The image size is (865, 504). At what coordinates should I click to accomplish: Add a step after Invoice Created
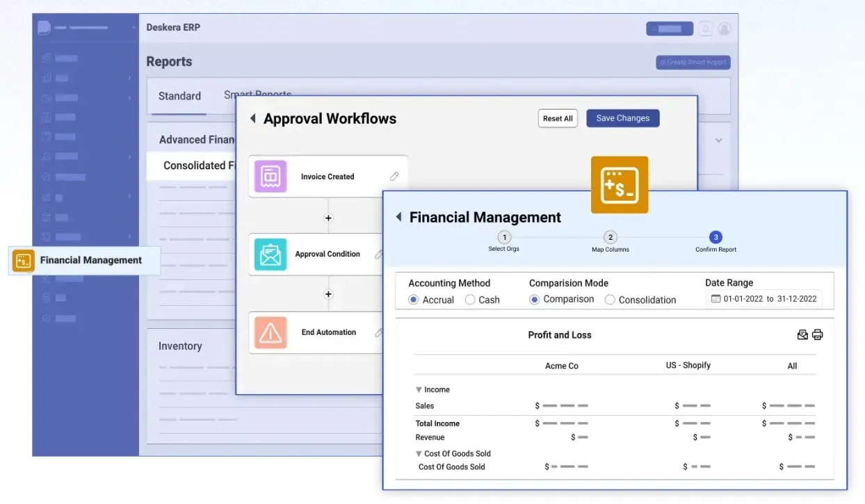pos(329,218)
